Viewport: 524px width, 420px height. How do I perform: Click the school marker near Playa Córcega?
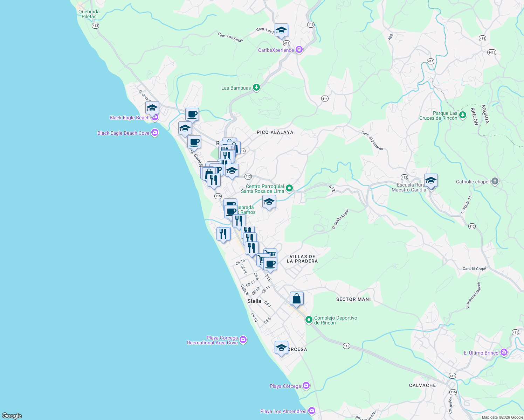pos(282,347)
